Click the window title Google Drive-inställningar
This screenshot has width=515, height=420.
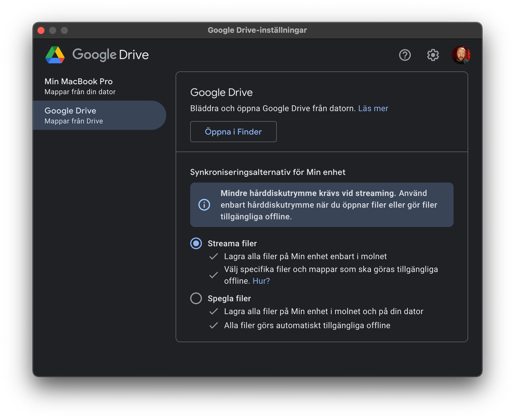point(257,30)
